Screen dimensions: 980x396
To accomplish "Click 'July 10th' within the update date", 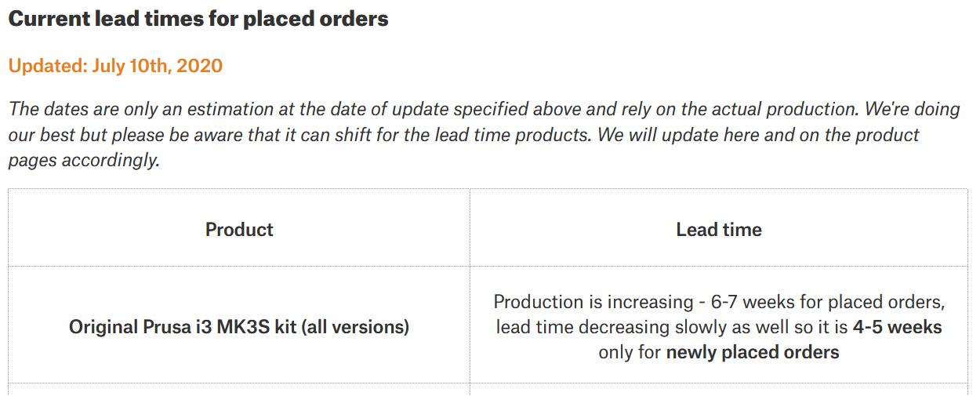I will coord(131,66).
